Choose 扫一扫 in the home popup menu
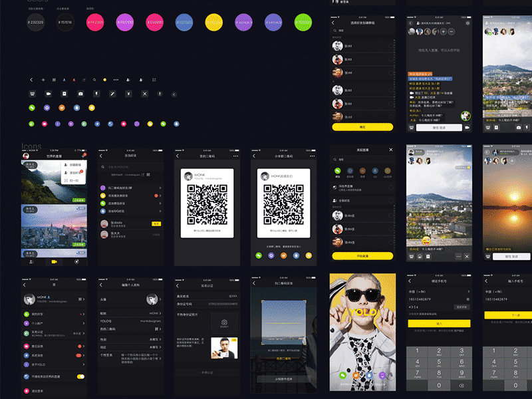This screenshot has height=399, width=532. 74,180
